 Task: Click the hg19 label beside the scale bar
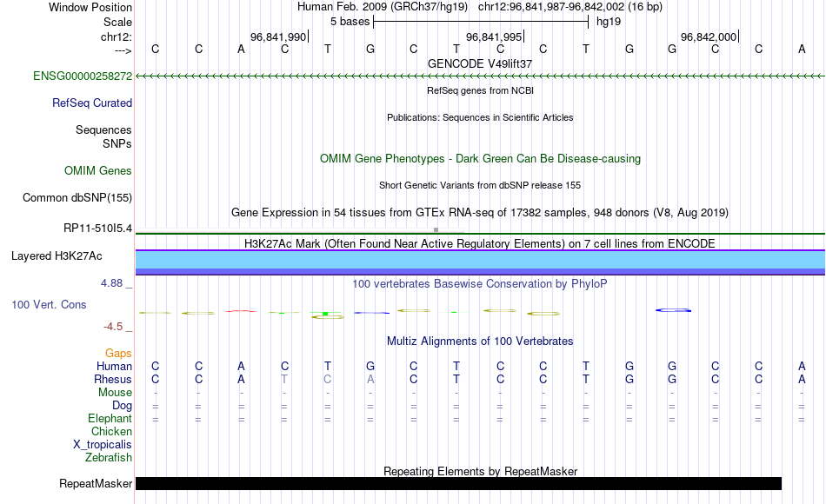pyautogui.click(x=609, y=22)
